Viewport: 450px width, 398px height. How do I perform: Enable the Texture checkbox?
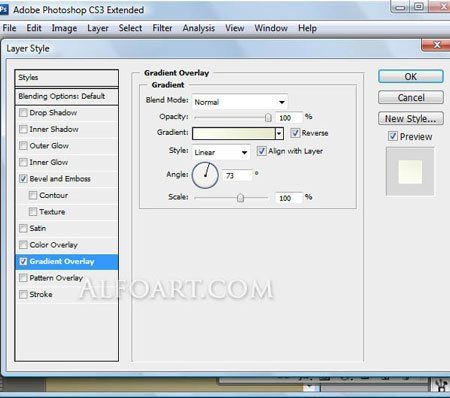[x=33, y=212]
